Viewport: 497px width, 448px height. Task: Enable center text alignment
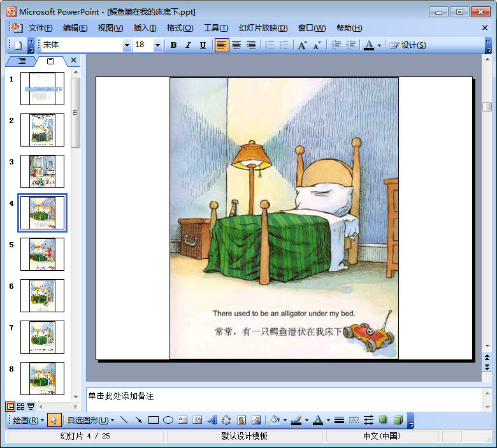pos(236,45)
